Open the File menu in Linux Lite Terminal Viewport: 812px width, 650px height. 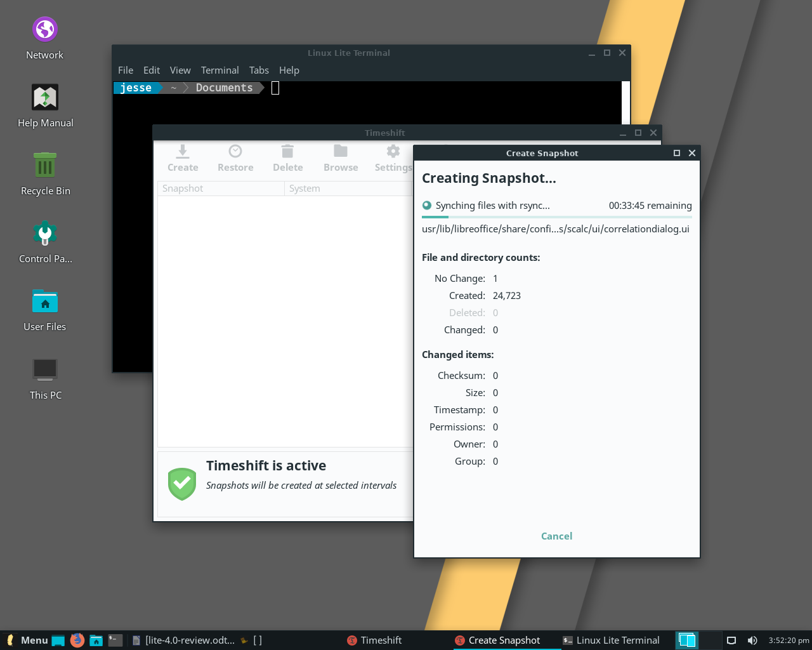pos(126,70)
